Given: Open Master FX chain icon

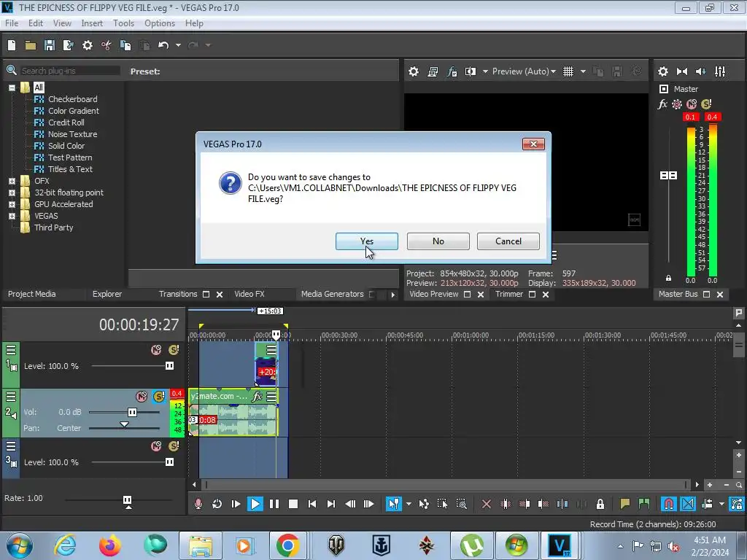Looking at the screenshot, I should pyautogui.click(x=662, y=104).
